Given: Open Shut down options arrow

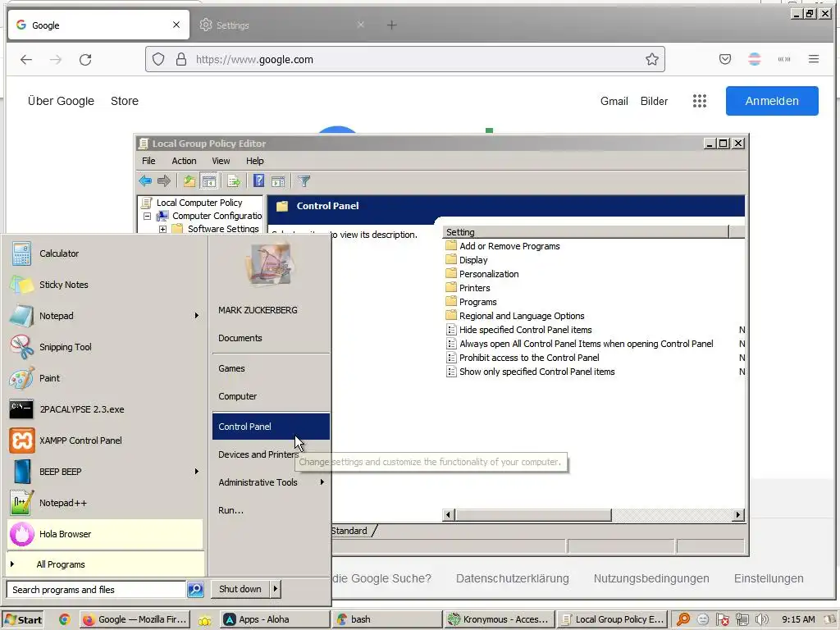Looking at the screenshot, I should 276,589.
